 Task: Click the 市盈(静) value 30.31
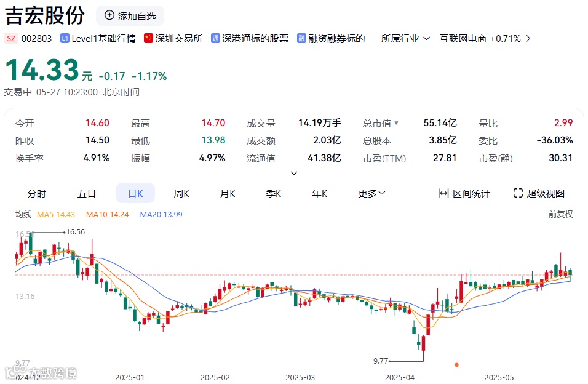pos(560,158)
